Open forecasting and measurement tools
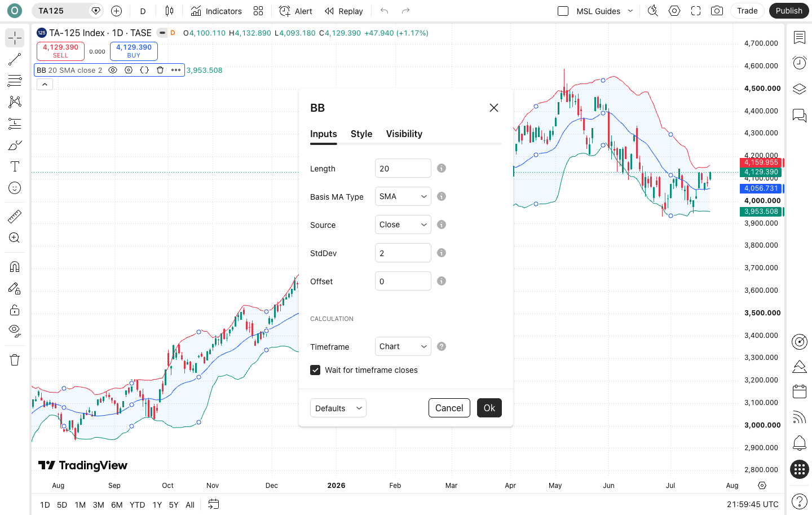Screen dimensions: 812x515 pyautogui.click(x=15, y=124)
